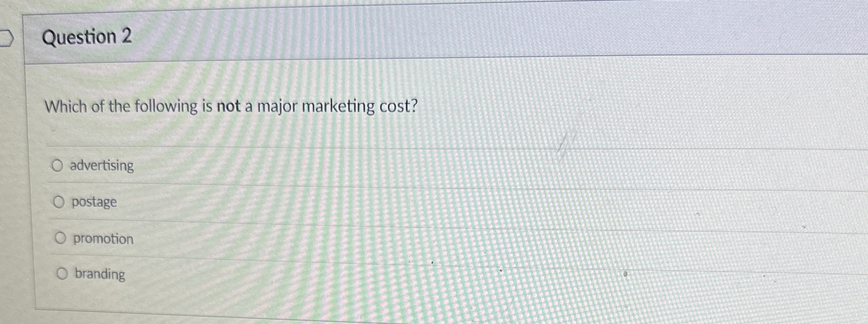Click the Question 2 heading text

(87, 37)
